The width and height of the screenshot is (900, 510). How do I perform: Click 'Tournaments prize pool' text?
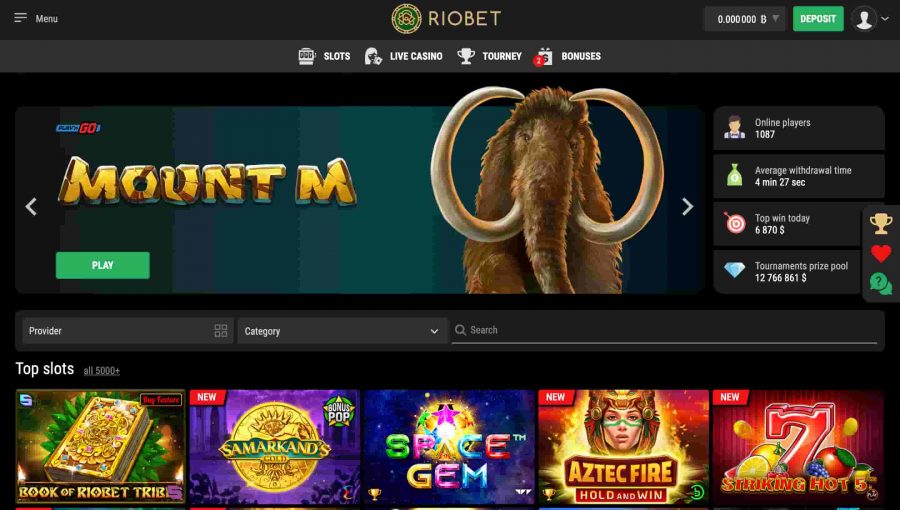(x=801, y=266)
